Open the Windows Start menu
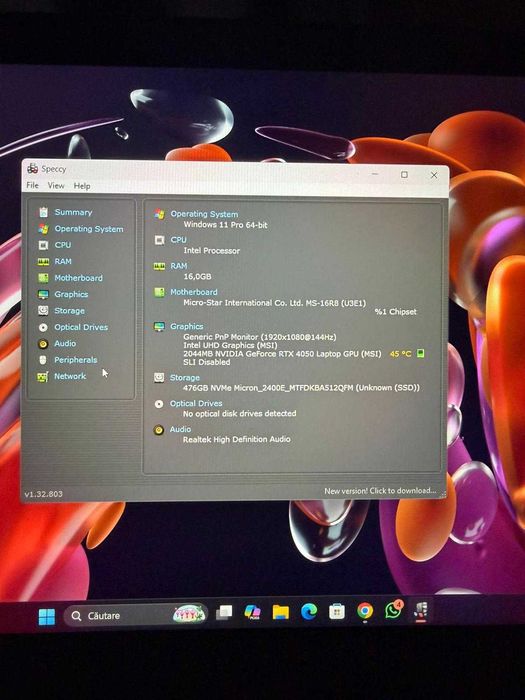The height and width of the screenshot is (700, 525). (x=47, y=617)
